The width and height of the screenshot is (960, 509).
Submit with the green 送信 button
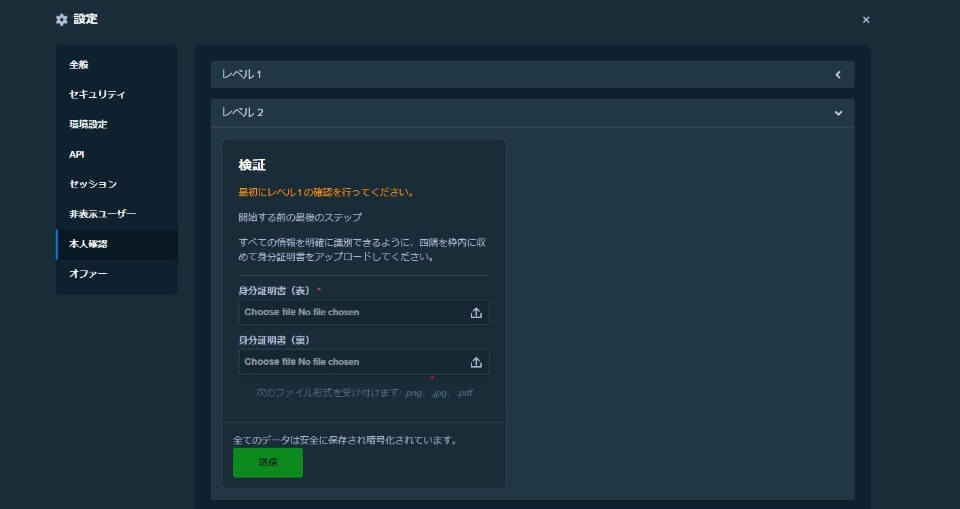point(268,462)
